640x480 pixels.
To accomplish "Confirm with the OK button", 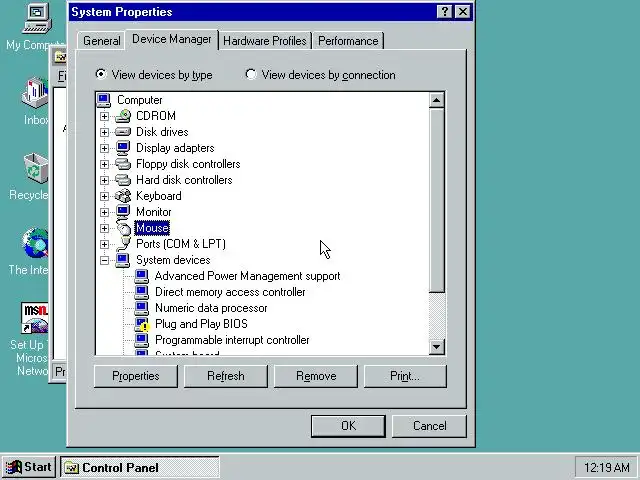I will pyautogui.click(x=348, y=426).
